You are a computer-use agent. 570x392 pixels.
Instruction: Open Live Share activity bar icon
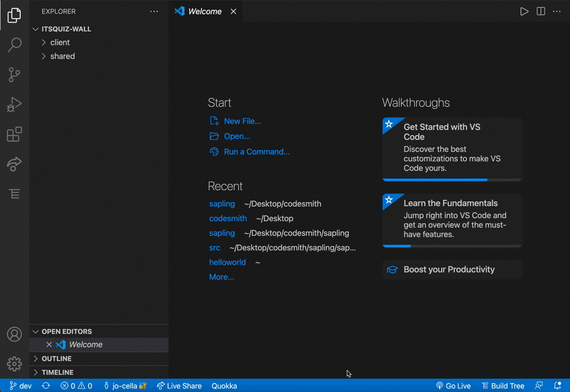(x=14, y=164)
